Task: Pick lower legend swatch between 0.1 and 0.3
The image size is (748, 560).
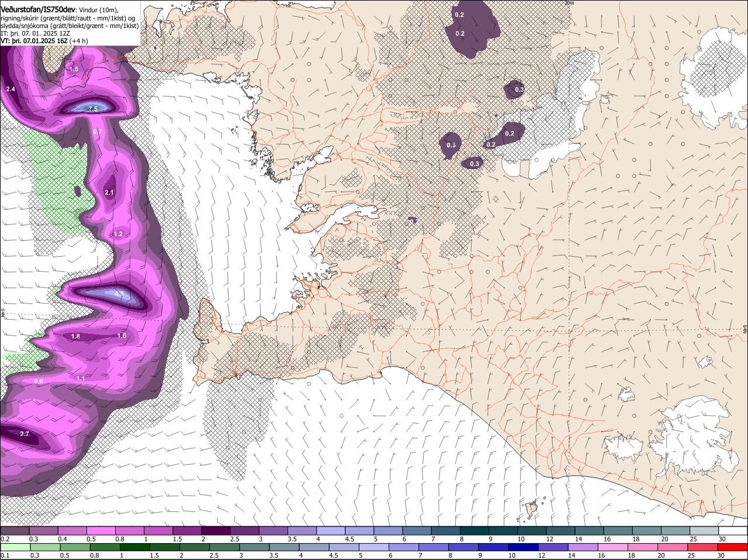Action: click(16, 547)
